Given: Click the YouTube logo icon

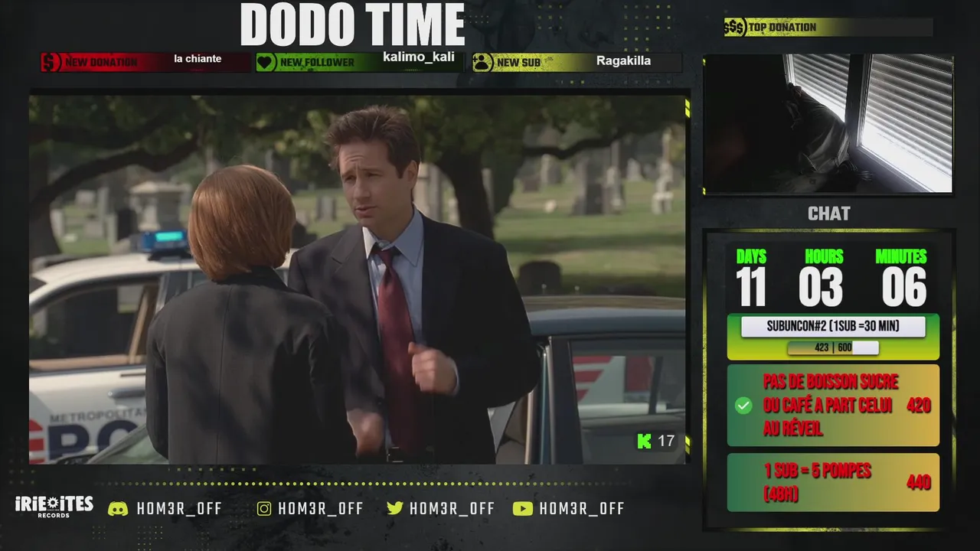Looking at the screenshot, I should coord(523,508).
